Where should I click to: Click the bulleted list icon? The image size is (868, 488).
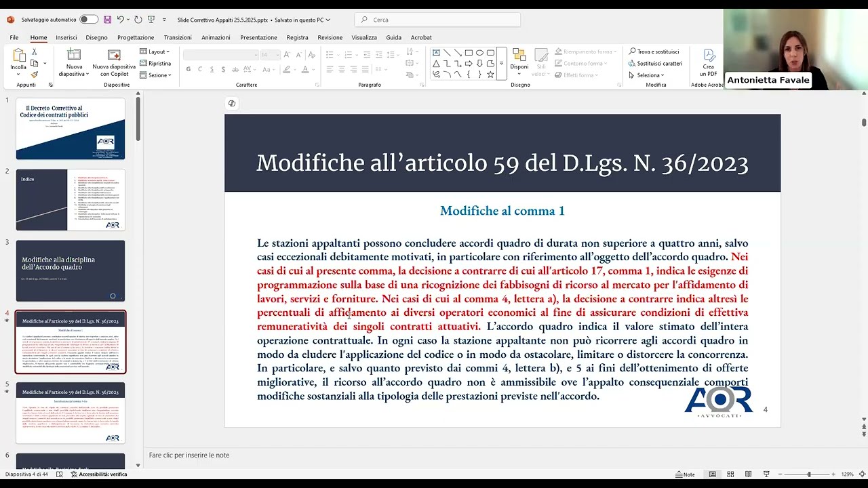330,55
